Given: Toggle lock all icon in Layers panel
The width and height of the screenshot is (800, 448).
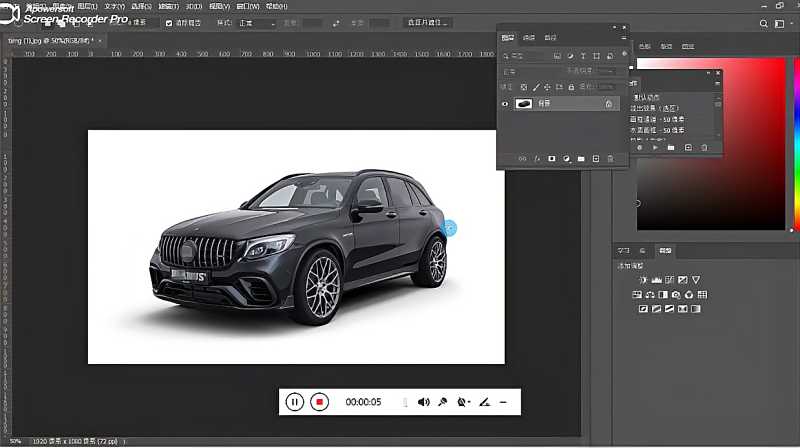Looking at the screenshot, I should point(571,87).
